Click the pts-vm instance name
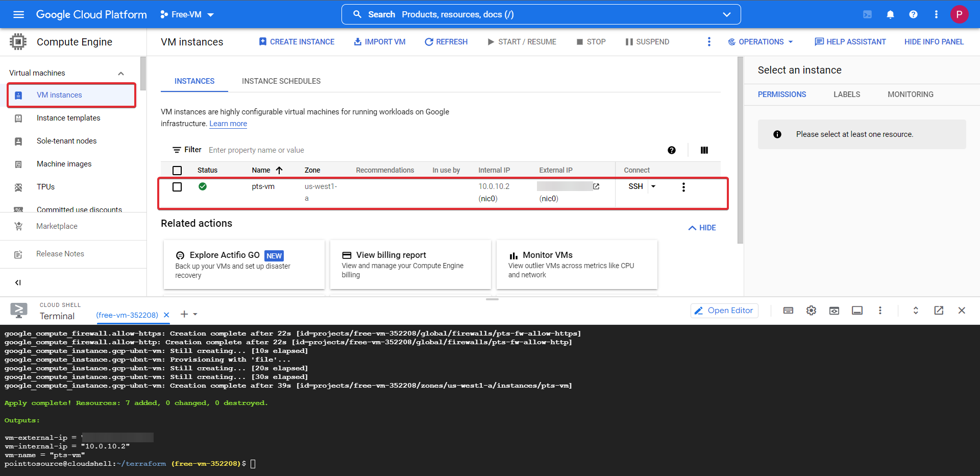Viewport: 980px width, 476px height. (263, 186)
